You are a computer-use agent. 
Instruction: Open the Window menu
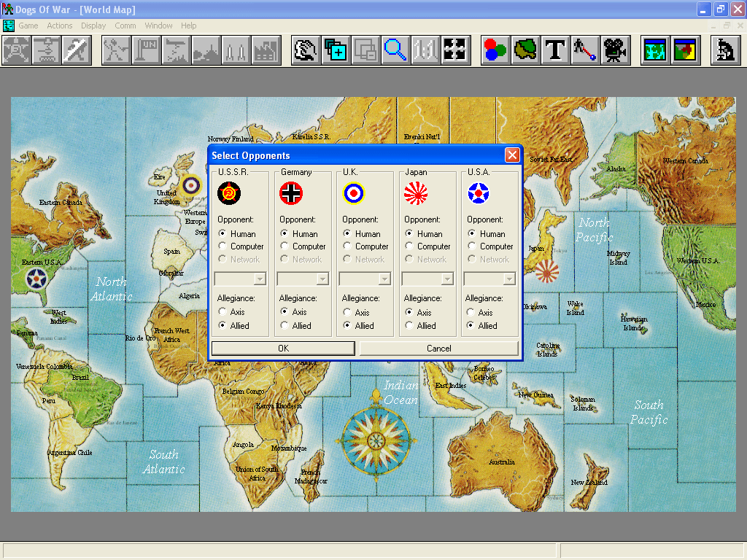(x=158, y=26)
